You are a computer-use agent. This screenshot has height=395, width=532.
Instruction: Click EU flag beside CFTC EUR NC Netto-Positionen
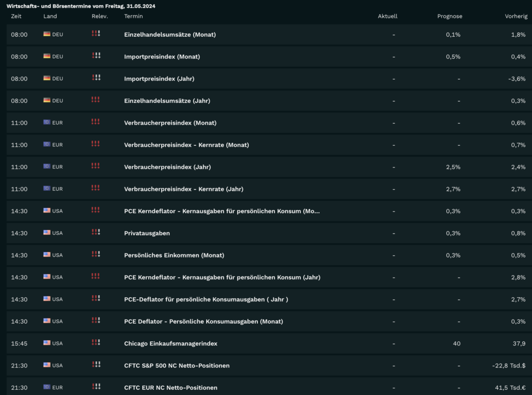click(x=47, y=387)
